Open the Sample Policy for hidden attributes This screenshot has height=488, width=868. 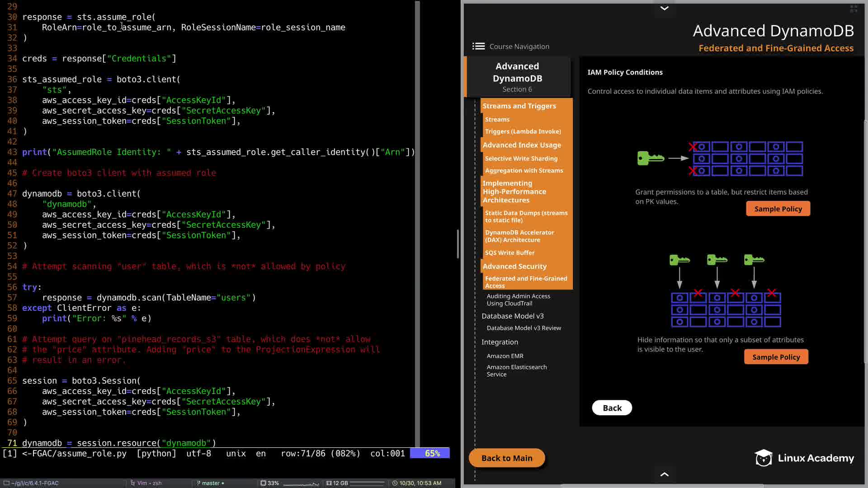pyautogui.click(x=776, y=357)
